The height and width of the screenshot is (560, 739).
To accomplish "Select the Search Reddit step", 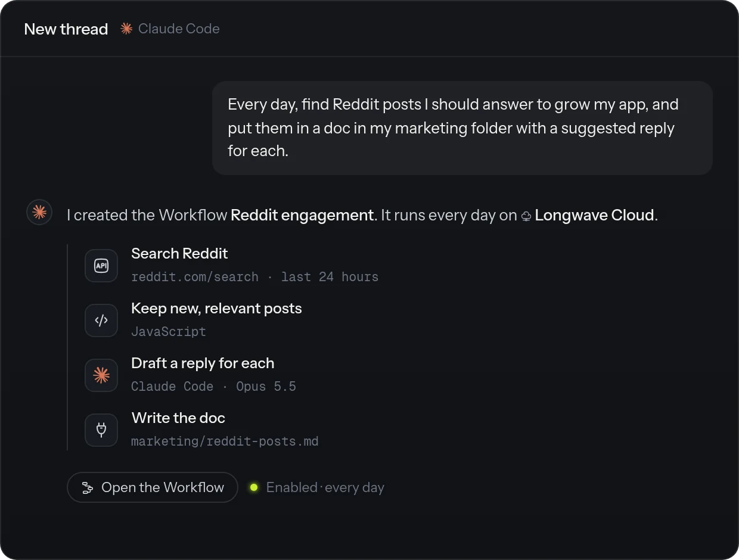I will coord(179,253).
